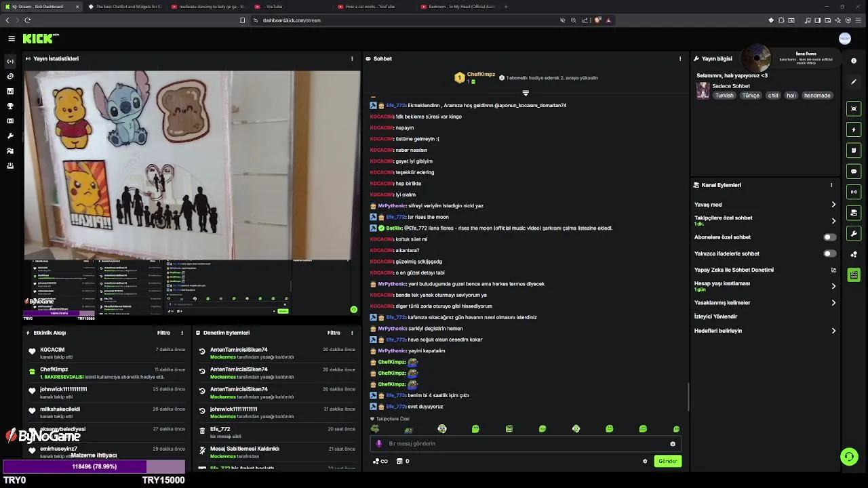Click the highlighted green clapperboard icon in the right bar
This screenshot has height=488, width=868.
pyautogui.click(x=854, y=275)
